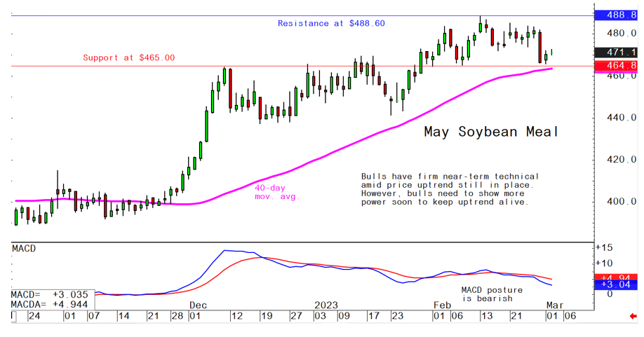Viewport: 644px width, 337px height.
Task: Click the '2023' year label on time axis
Action: click(326, 305)
